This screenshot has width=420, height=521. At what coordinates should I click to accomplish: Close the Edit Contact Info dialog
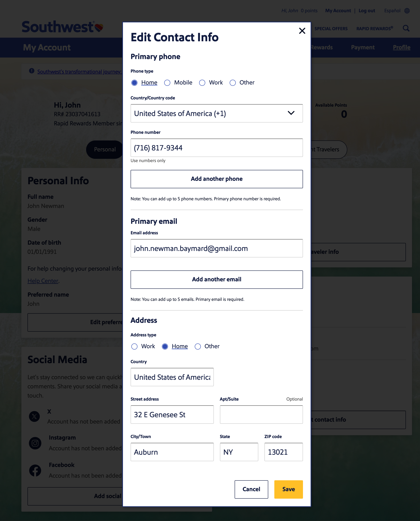click(302, 31)
